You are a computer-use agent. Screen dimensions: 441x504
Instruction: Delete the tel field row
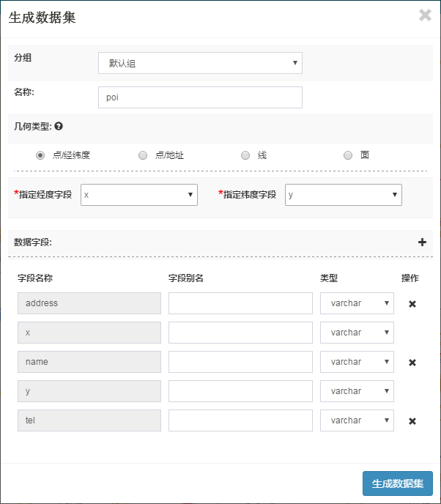412,421
